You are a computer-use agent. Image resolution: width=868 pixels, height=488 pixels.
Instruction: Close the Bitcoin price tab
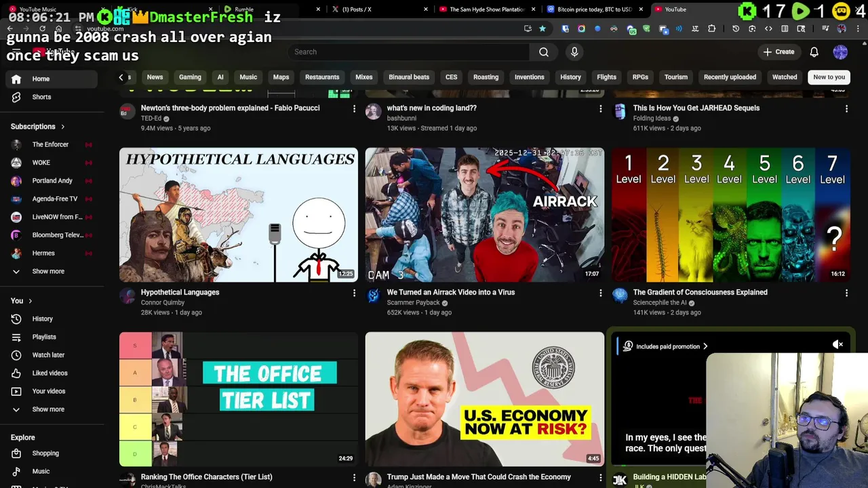[642, 9]
